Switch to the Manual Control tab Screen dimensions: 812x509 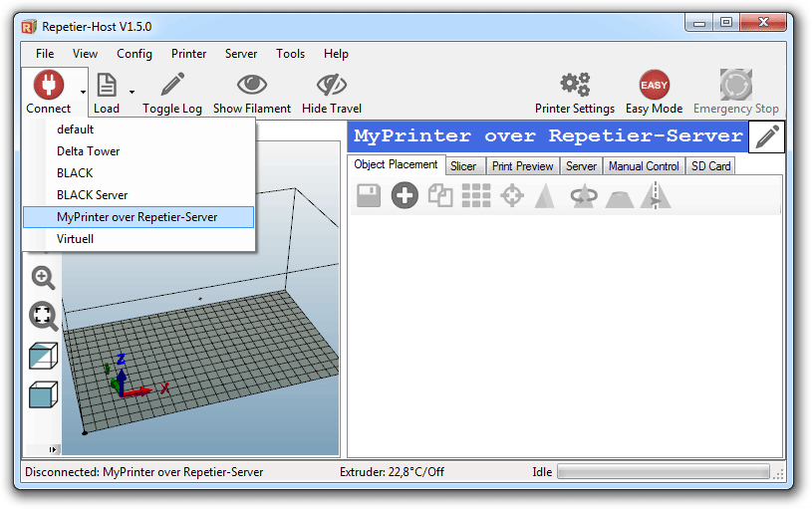[x=644, y=166]
